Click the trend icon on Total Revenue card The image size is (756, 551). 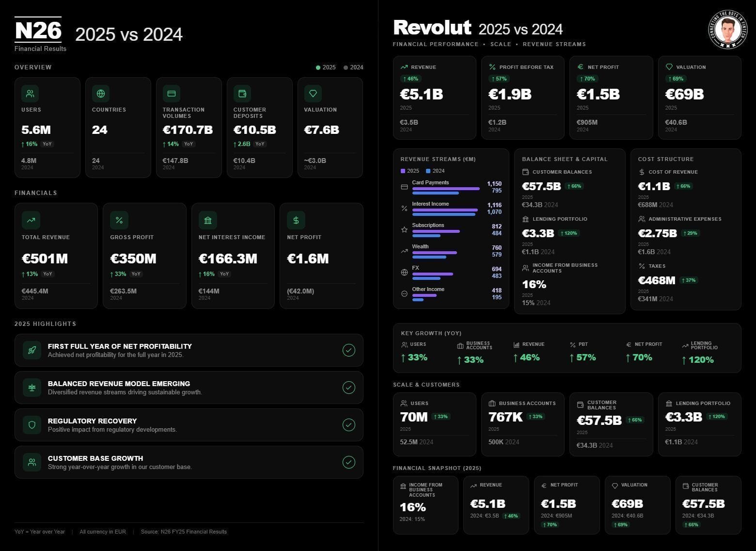[31, 220]
